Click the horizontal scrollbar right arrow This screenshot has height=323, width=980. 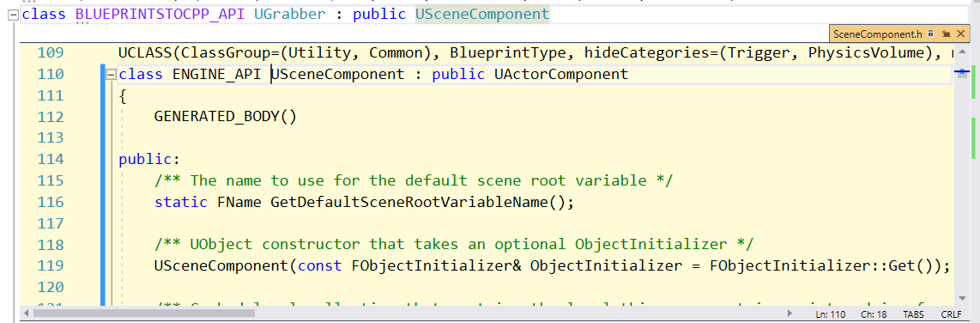point(790,313)
